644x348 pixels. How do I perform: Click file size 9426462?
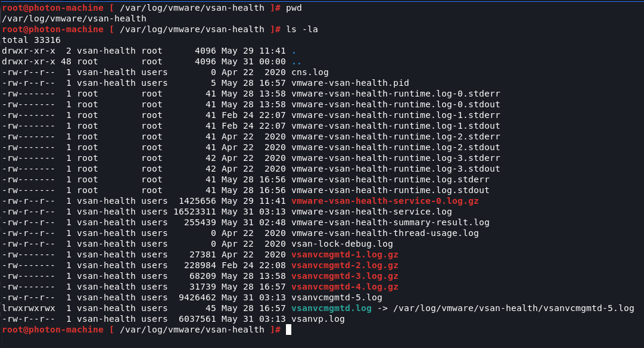tap(198, 297)
